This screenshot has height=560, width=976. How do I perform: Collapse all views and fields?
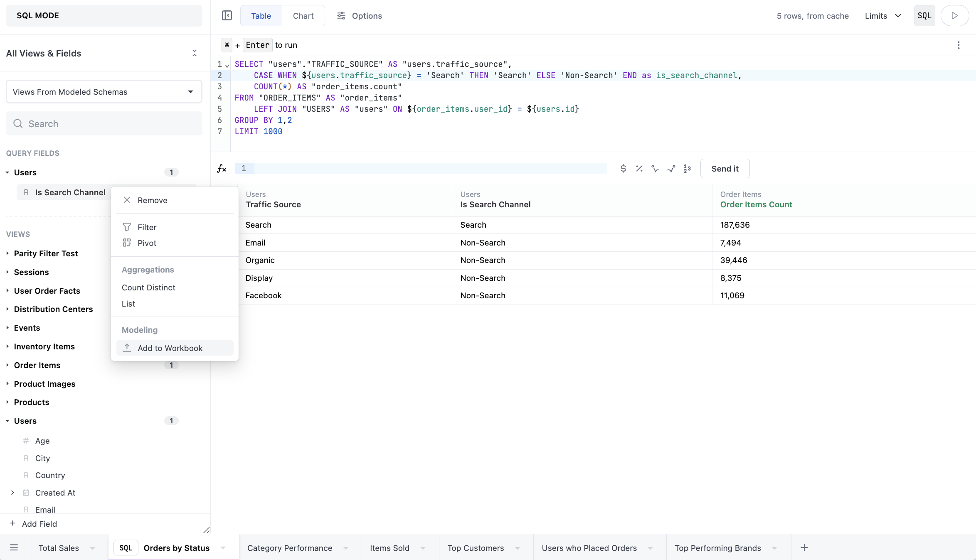coord(194,53)
